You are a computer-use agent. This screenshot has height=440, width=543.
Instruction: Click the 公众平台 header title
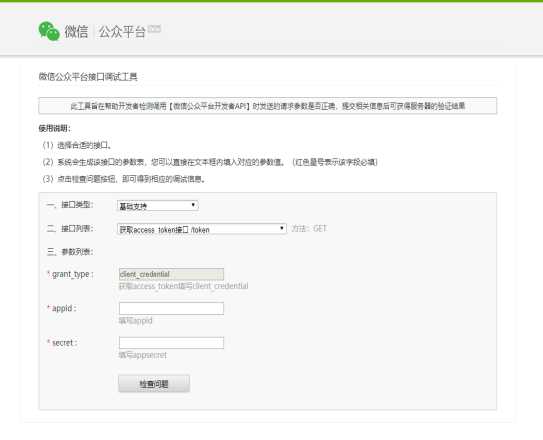click(122, 32)
